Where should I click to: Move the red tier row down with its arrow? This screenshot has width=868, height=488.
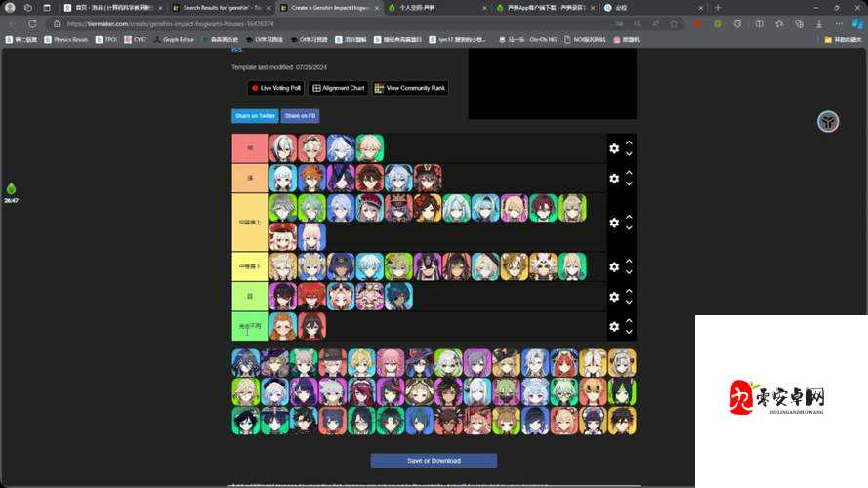pos(629,154)
